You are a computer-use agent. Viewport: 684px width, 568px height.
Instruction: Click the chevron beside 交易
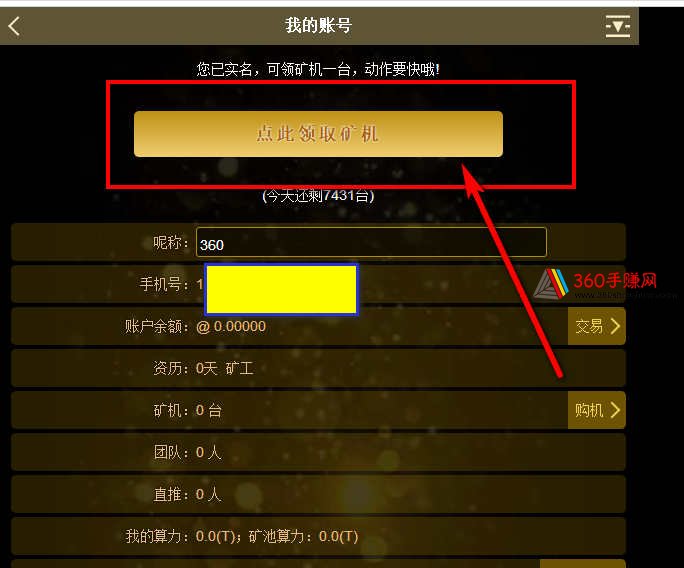pos(615,326)
